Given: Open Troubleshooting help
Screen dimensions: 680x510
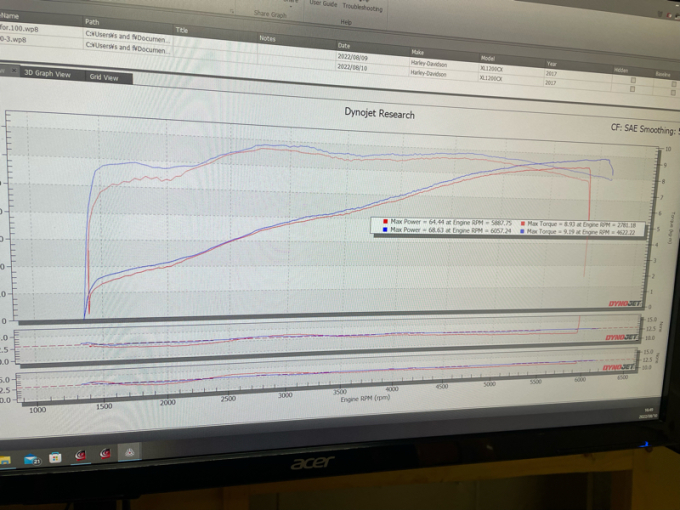Looking at the screenshot, I should pyautogui.click(x=363, y=7).
